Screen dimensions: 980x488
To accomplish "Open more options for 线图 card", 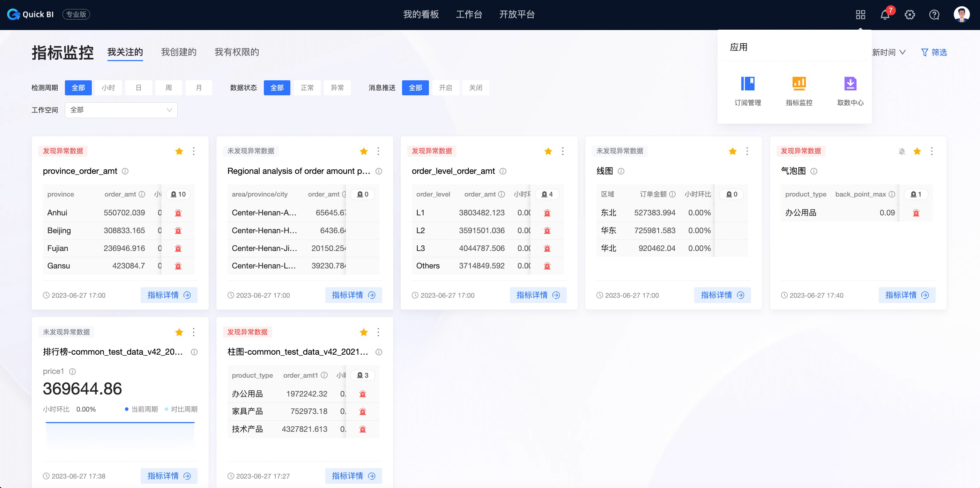I will click(x=747, y=151).
